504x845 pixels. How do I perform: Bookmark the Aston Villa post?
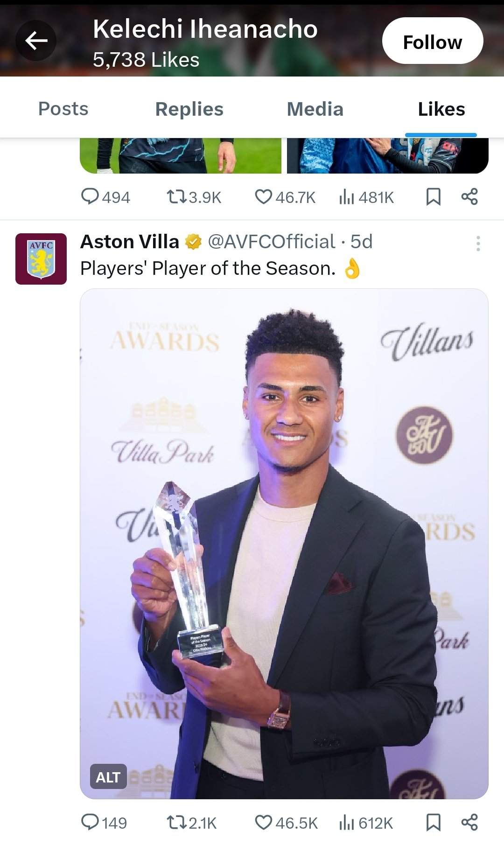pos(433,822)
